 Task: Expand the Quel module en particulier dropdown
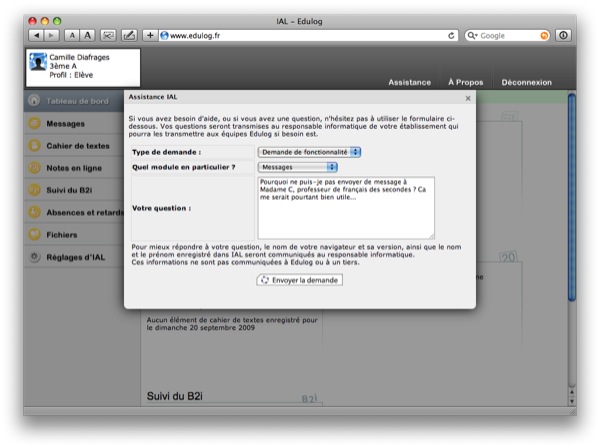(x=297, y=166)
